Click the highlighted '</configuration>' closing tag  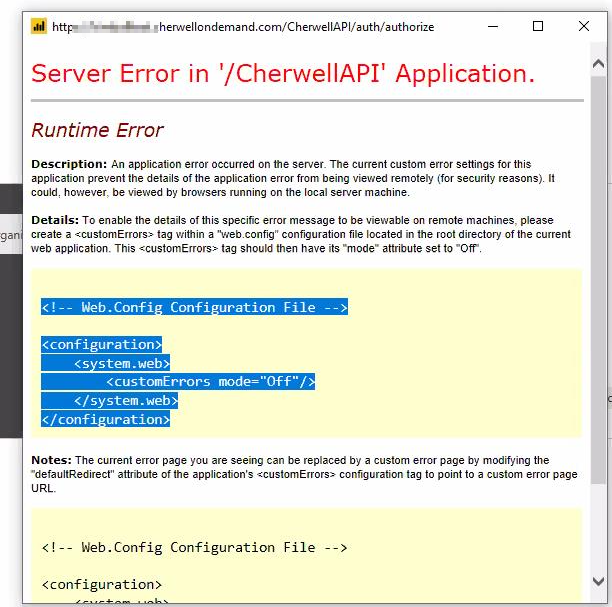click(105, 419)
